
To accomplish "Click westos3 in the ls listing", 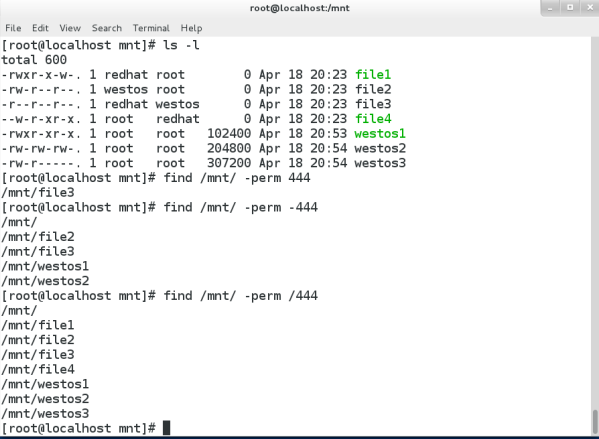I will pos(380,163).
